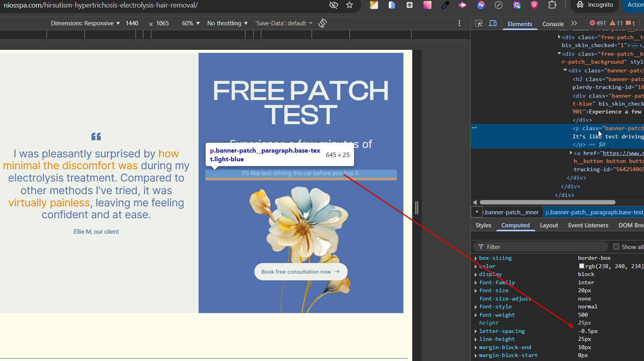Switch to the Console tab

(553, 24)
